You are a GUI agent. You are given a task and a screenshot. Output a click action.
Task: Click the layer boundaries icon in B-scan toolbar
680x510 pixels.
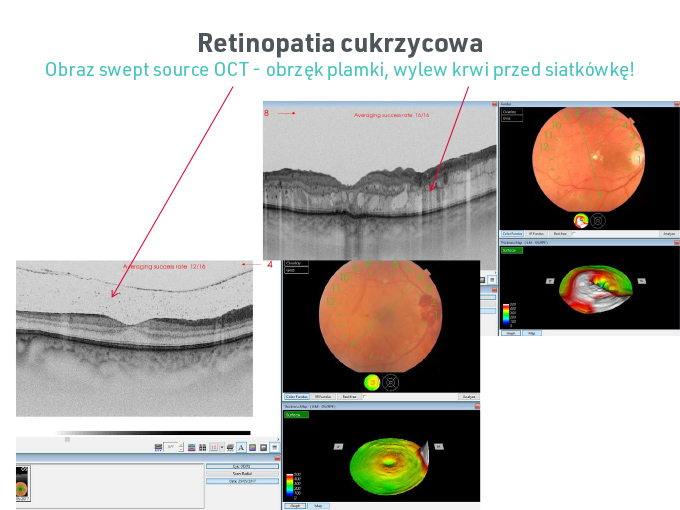191,447
